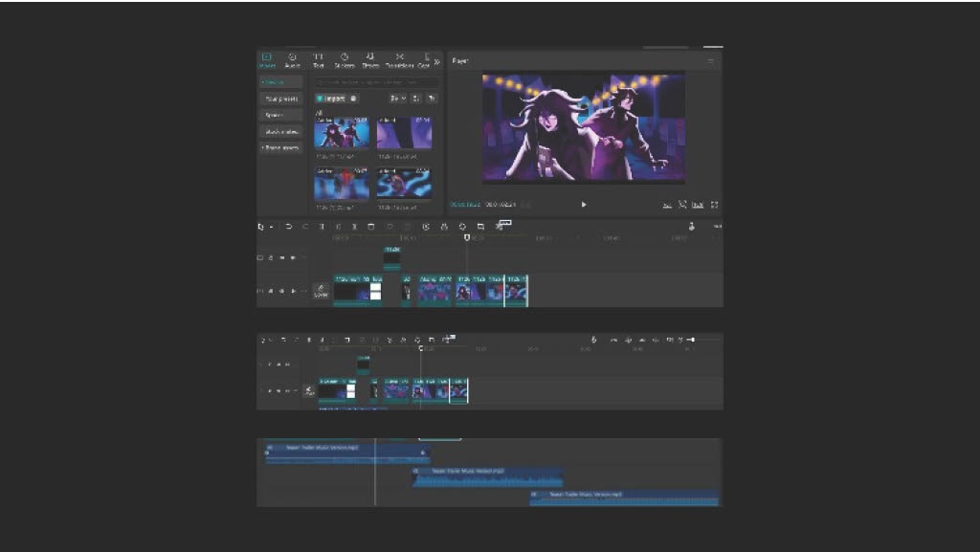Undo the last action in the upper timeline

tap(288, 227)
